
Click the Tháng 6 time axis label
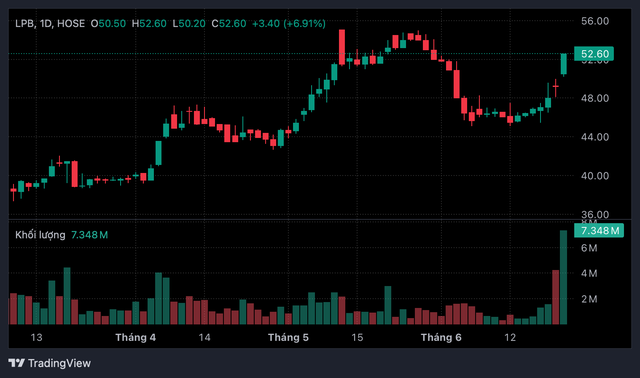441,338
